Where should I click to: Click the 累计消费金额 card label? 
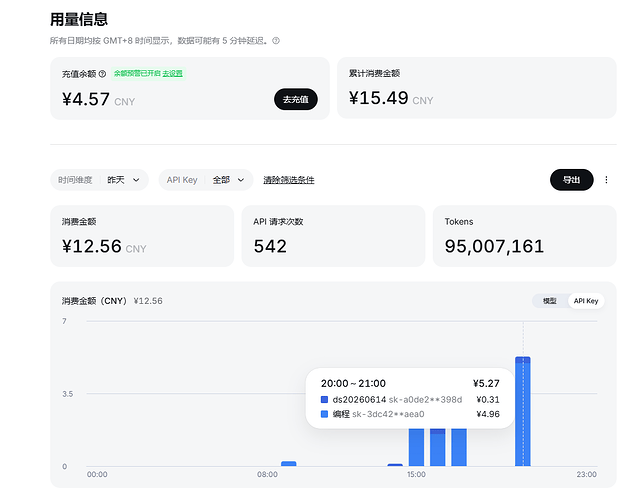374,73
